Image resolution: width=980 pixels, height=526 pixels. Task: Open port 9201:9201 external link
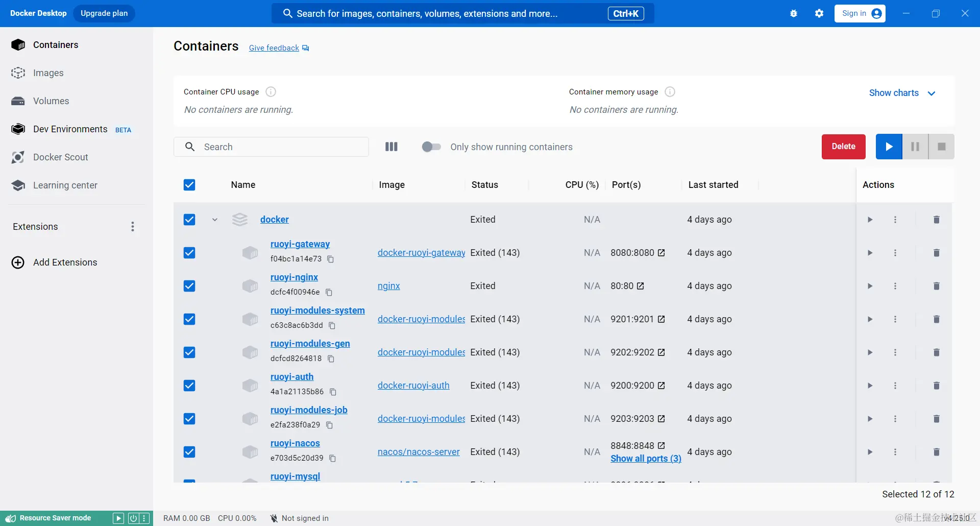pyautogui.click(x=661, y=319)
